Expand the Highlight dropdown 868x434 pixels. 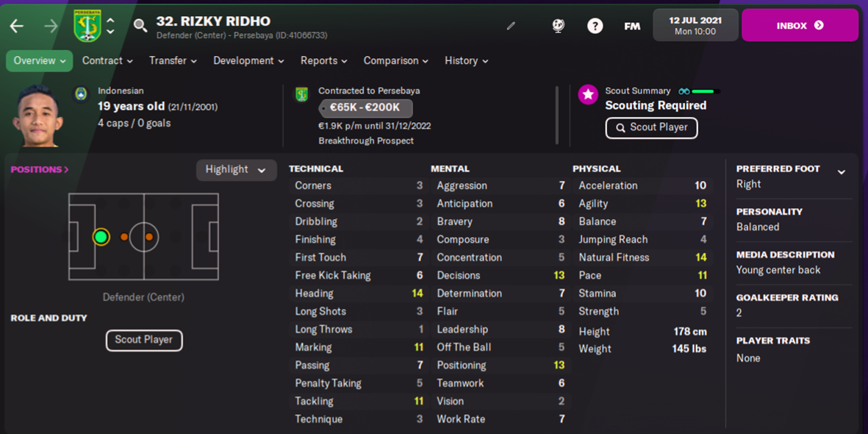coord(236,170)
